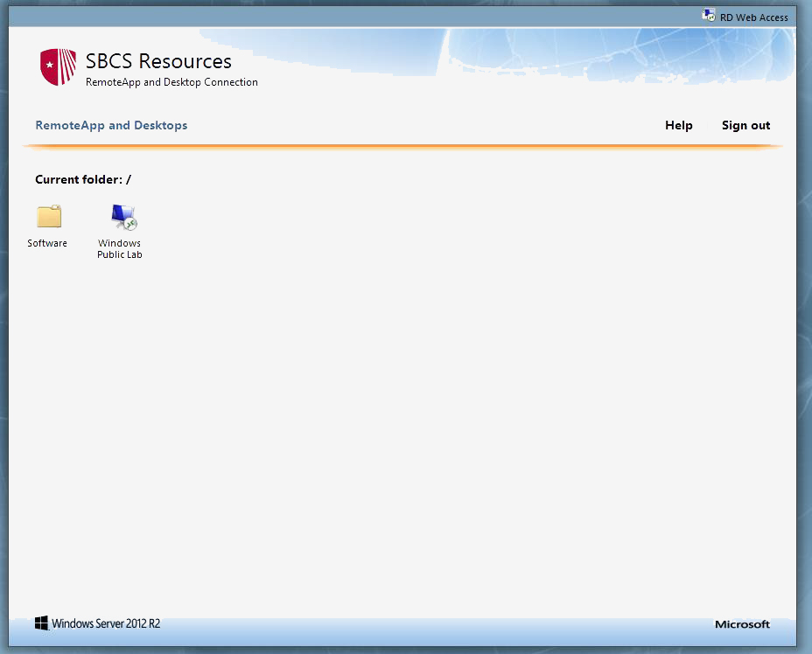Viewport: 812px width, 654px height.
Task: Click the Current folder path label
Action: [79, 179]
